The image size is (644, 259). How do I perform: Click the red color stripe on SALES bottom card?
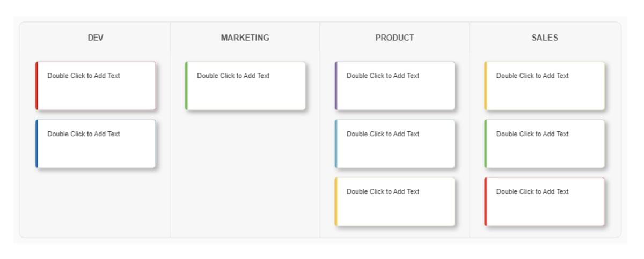486,202
